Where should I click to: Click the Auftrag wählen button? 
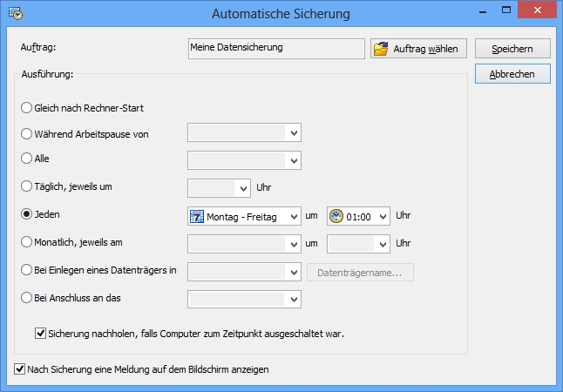tap(418, 49)
